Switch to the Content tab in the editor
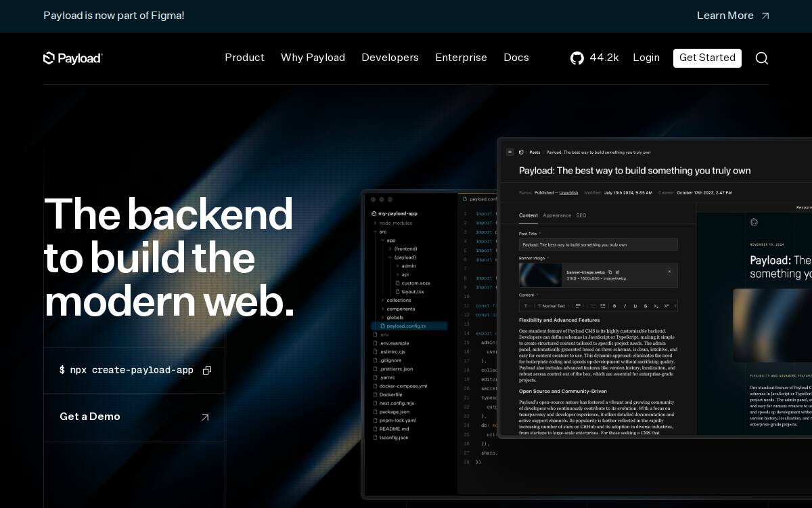This screenshot has width=812, height=508. [528, 215]
